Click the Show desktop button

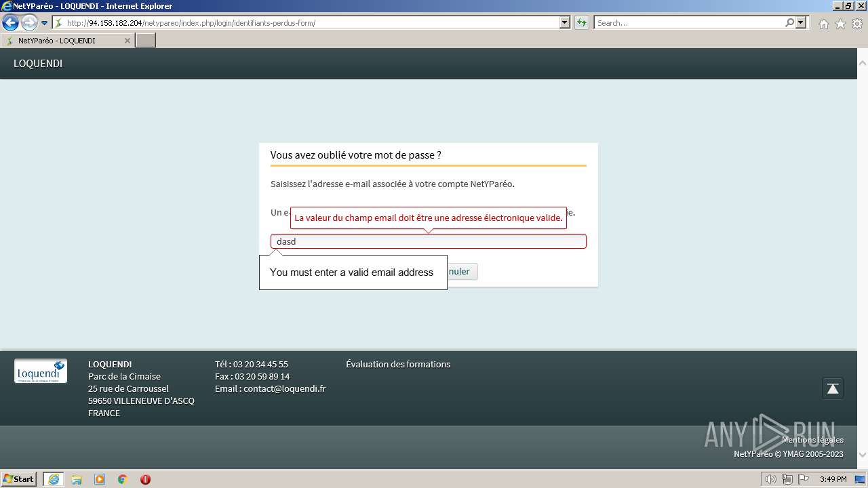pyautogui.click(x=860, y=479)
